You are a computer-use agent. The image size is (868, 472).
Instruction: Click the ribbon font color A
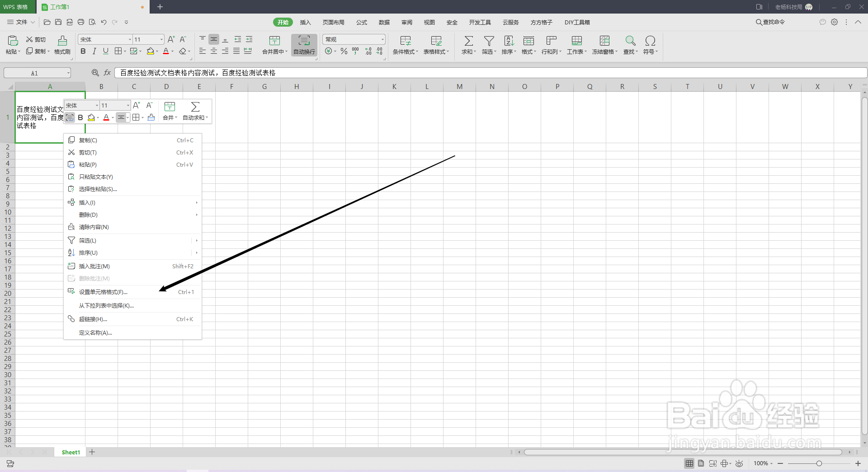[166, 51]
